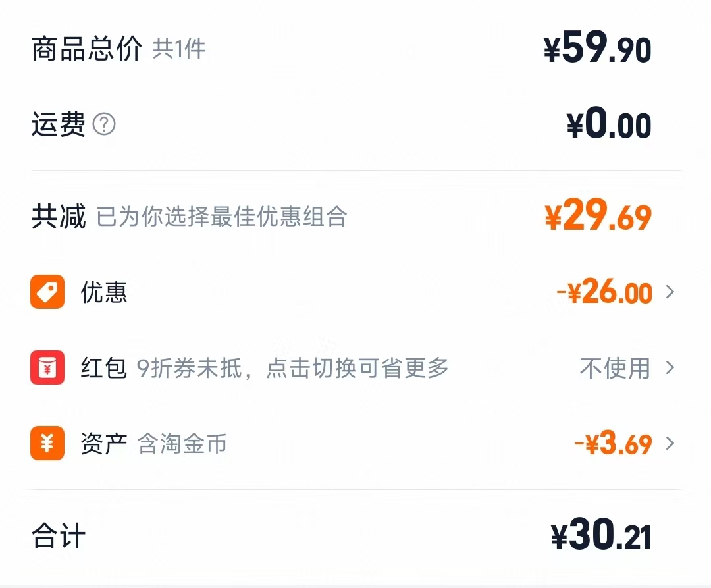Select the yen symbol icon for 资产
The width and height of the screenshot is (711, 588).
(x=46, y=444)
